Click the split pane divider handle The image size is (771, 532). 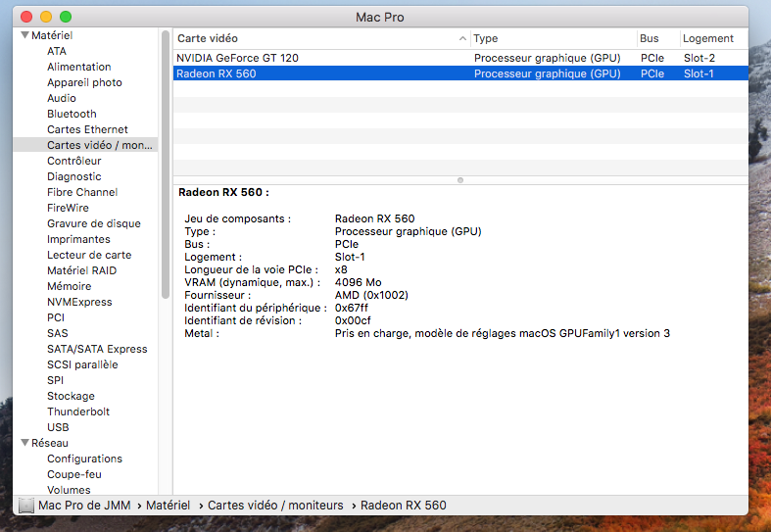(460, 180)
